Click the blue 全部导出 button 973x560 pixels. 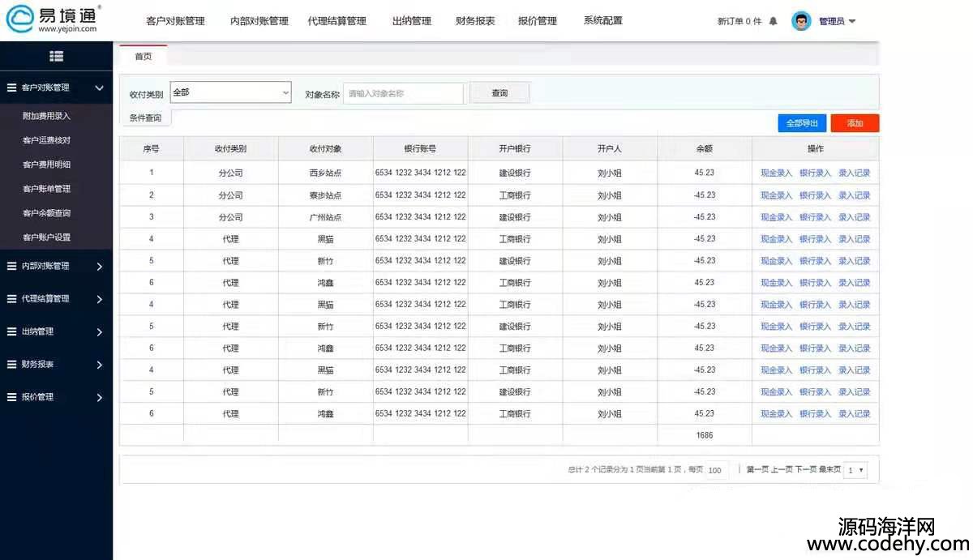tap(802, 123)
